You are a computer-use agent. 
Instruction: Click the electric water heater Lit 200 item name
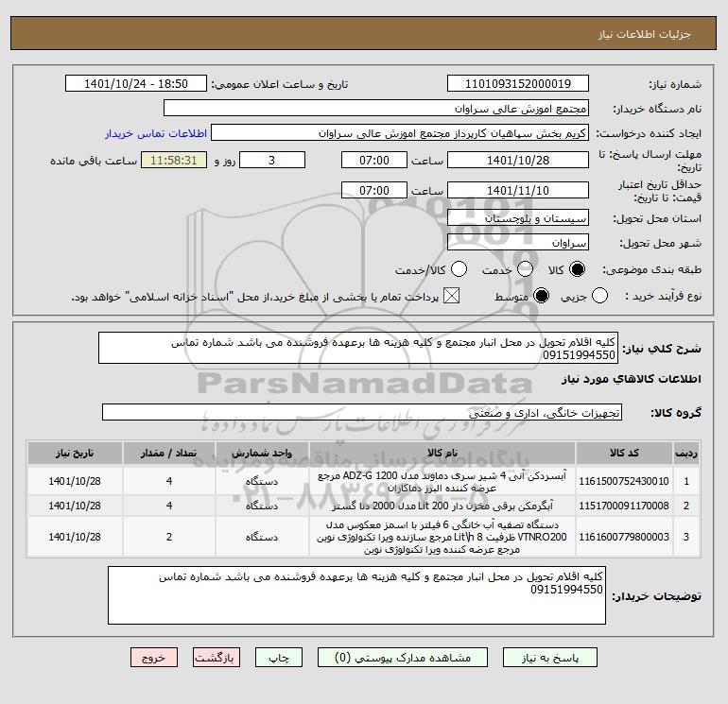(442, 506)
